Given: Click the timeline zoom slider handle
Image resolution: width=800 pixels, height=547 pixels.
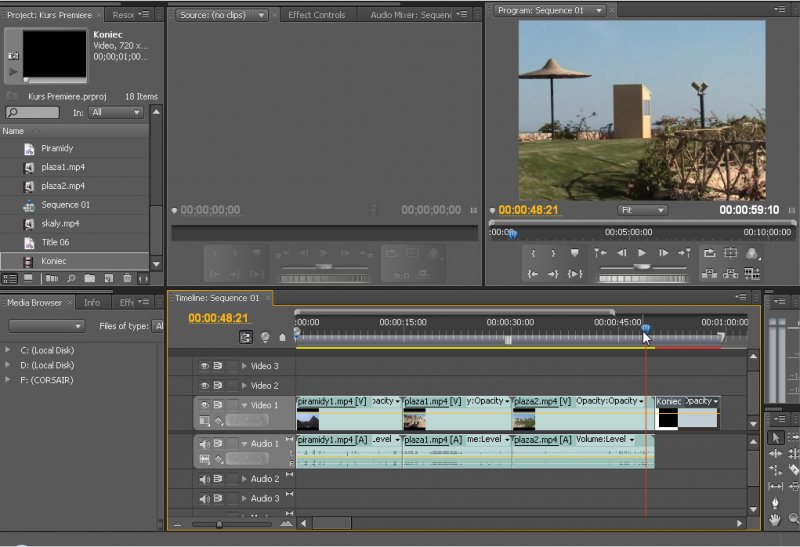Looking at the screenshot, I should 219,524.
